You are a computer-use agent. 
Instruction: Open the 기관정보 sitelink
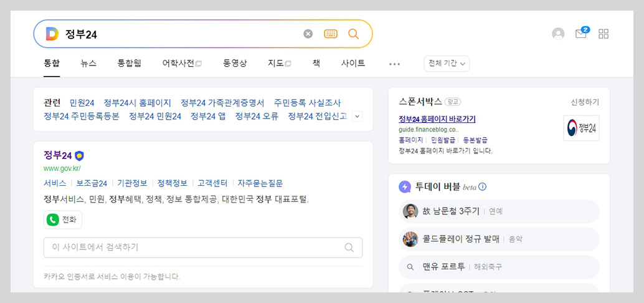click(132, 183)
